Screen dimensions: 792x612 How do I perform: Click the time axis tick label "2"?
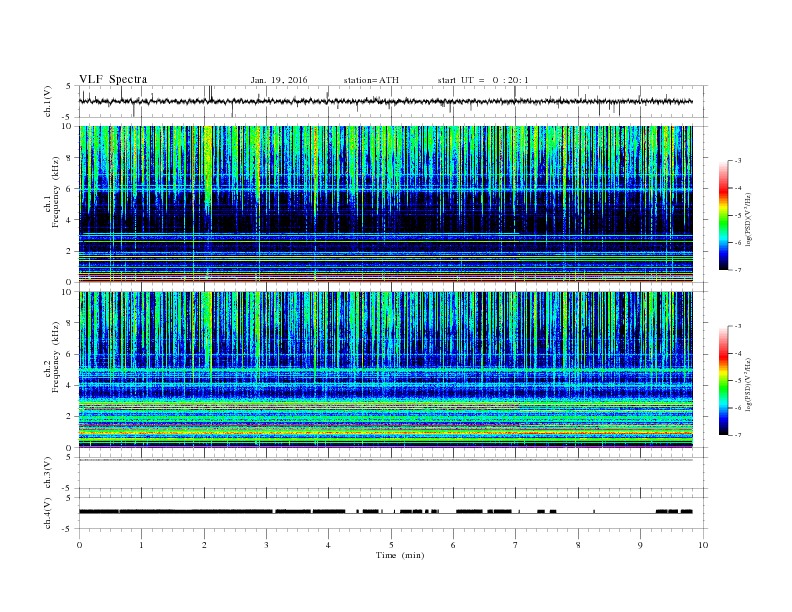coord(204,545)
